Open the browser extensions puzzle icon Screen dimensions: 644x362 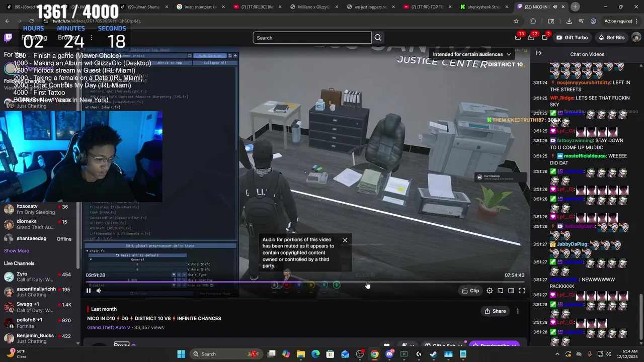click(x=533, y=21)
